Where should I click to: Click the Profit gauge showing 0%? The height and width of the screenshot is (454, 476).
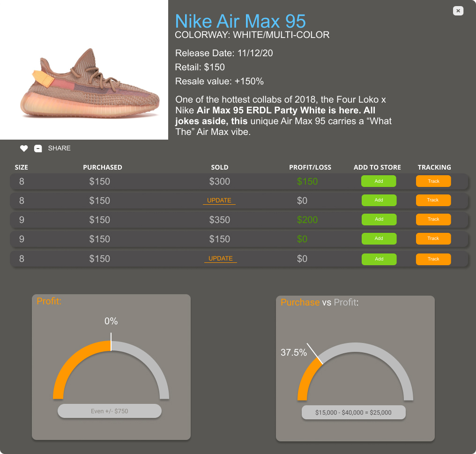pos(111,365)
